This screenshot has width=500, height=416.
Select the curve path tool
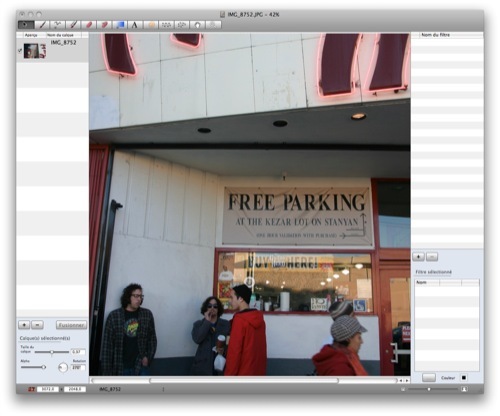coord(58,25)
